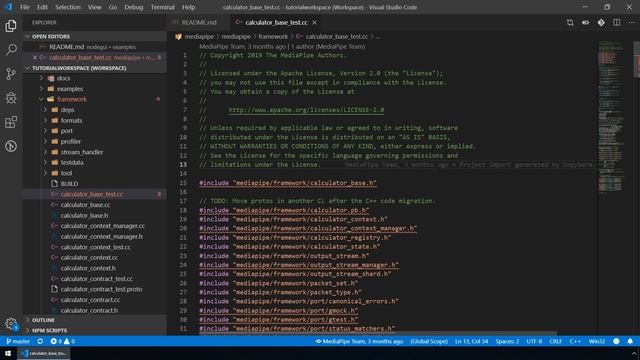Image resolution: width=640 pixels, height=360 pixels.
Task: Click the VS Code logo in title bar
Action: (x=8, y=7)
